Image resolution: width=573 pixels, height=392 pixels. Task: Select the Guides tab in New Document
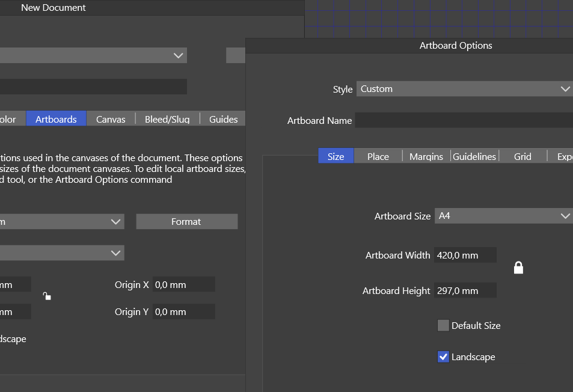coord(223,119)
